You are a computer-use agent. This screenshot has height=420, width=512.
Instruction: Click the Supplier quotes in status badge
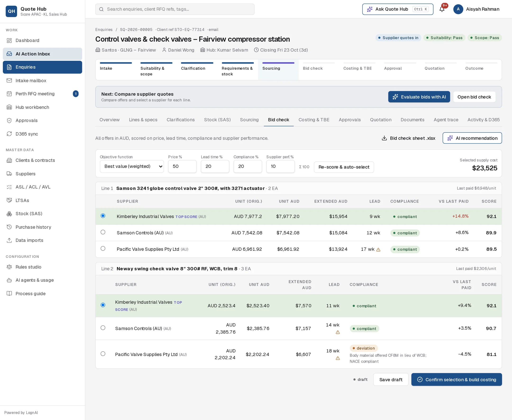[398, 38]
